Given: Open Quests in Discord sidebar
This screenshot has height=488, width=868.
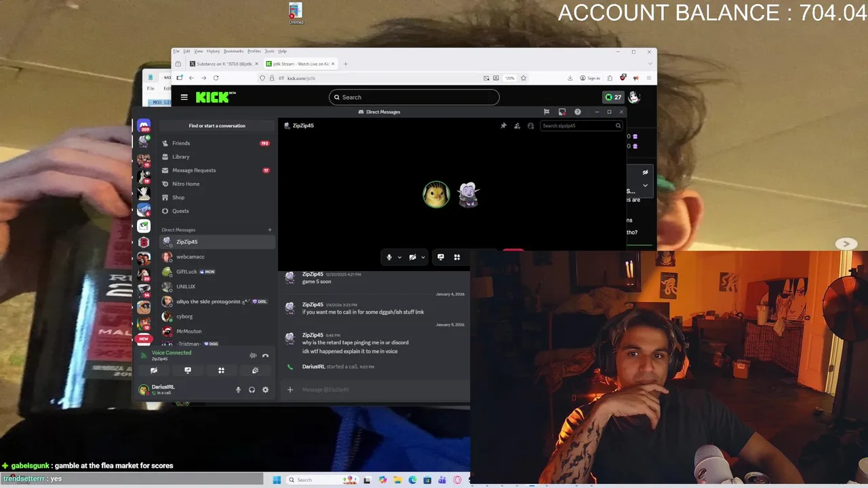Looking at the screenshot, I should [217, 211].
